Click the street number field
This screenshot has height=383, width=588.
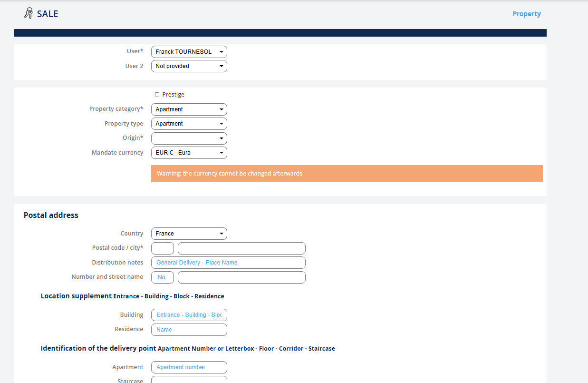click(x=163, y=277)
